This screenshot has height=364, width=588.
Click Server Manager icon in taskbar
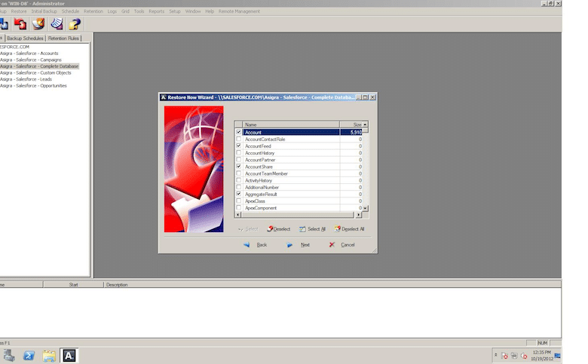(x=9, y=356)
